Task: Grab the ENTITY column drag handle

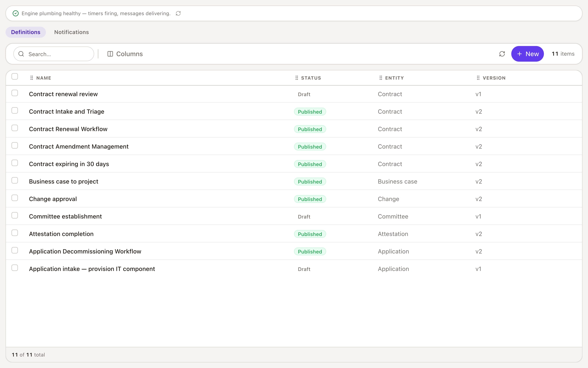Action: point(381,78)
